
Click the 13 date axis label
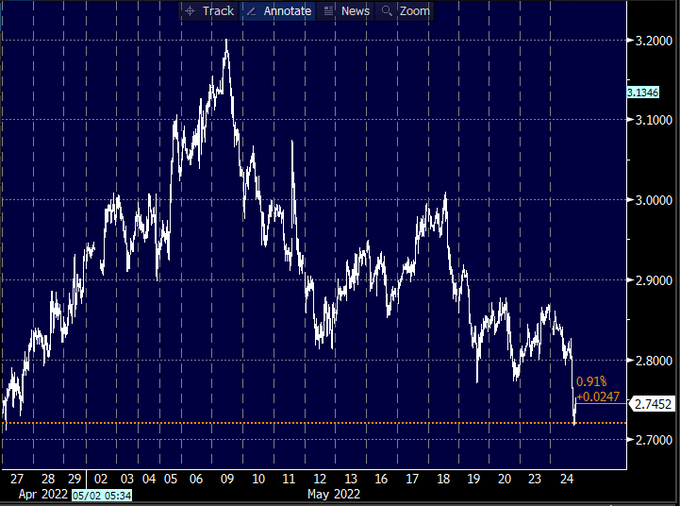pos(350,479)
